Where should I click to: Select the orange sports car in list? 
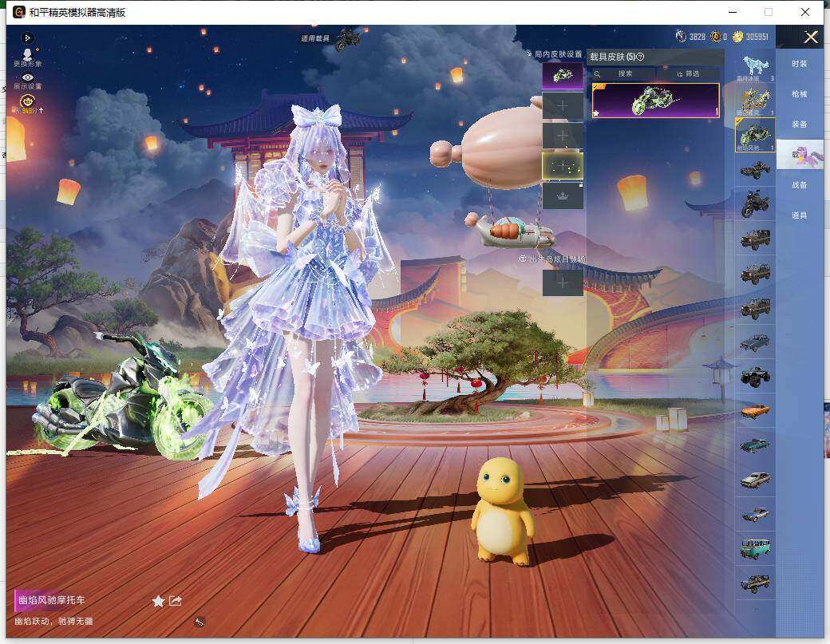[x=755, y=411]
